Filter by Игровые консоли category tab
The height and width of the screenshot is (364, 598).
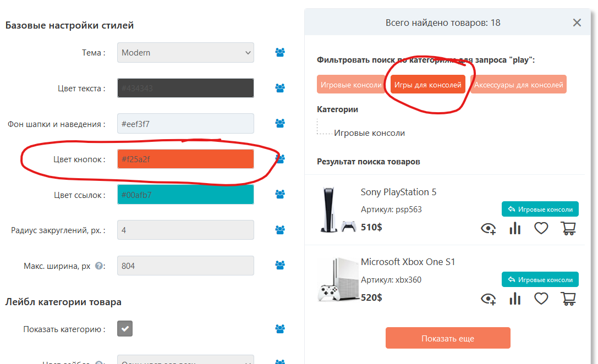click(x=351, y=85)
